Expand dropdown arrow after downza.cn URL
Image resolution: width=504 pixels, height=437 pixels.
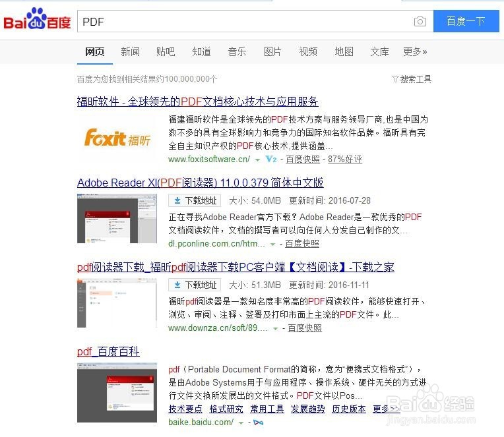point(275,328)
